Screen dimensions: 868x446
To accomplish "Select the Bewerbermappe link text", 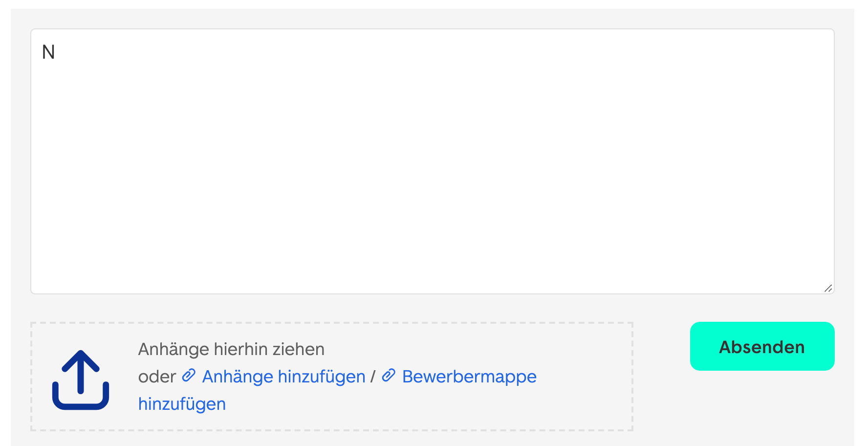I will 469,377.
